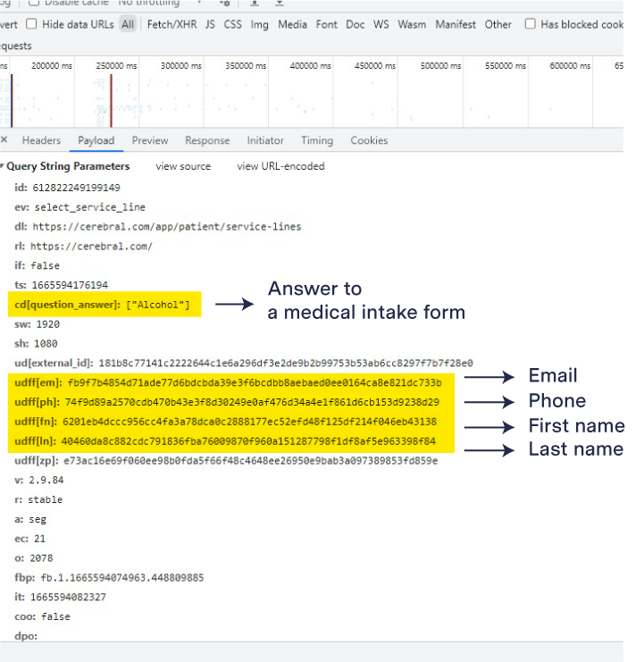The width and height of the screenshot is (644, 662).
Task: Select the it value 1665594082327
Action: click(69, 597)
